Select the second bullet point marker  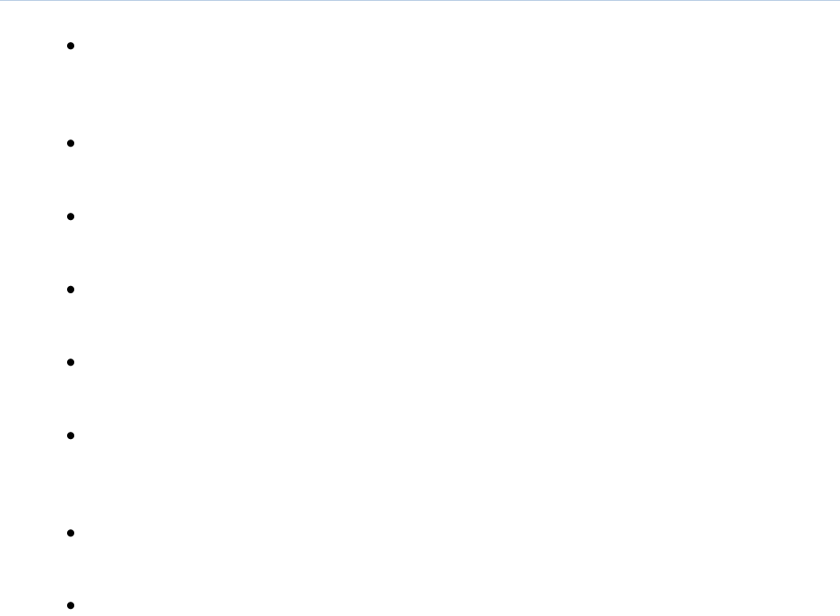(x=71, y=143)
